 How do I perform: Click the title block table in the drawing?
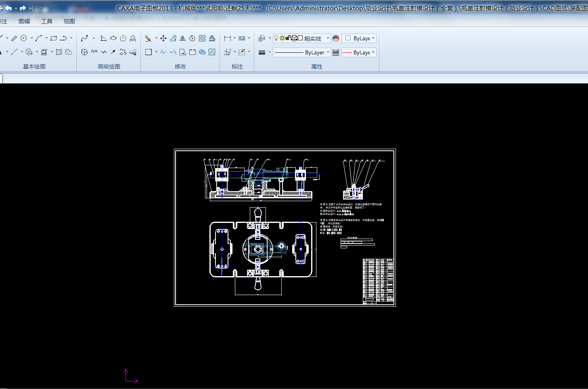click(x=378, y=281)
